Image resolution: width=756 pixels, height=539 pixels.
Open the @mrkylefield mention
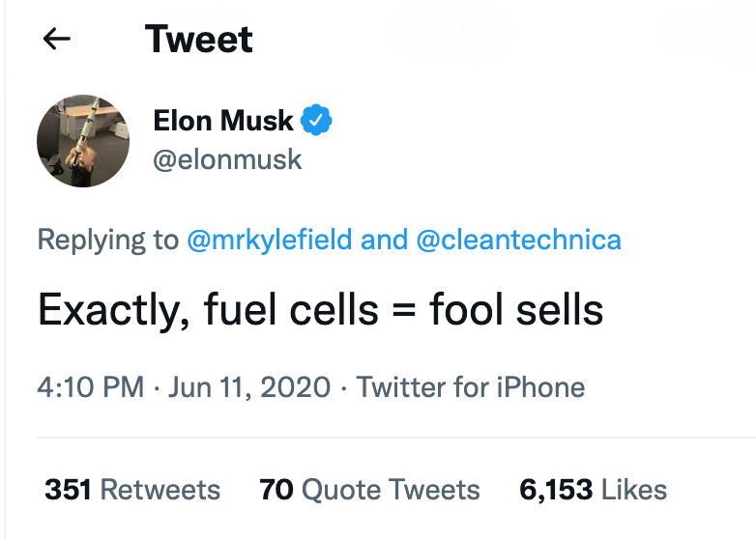pos(270,240)
